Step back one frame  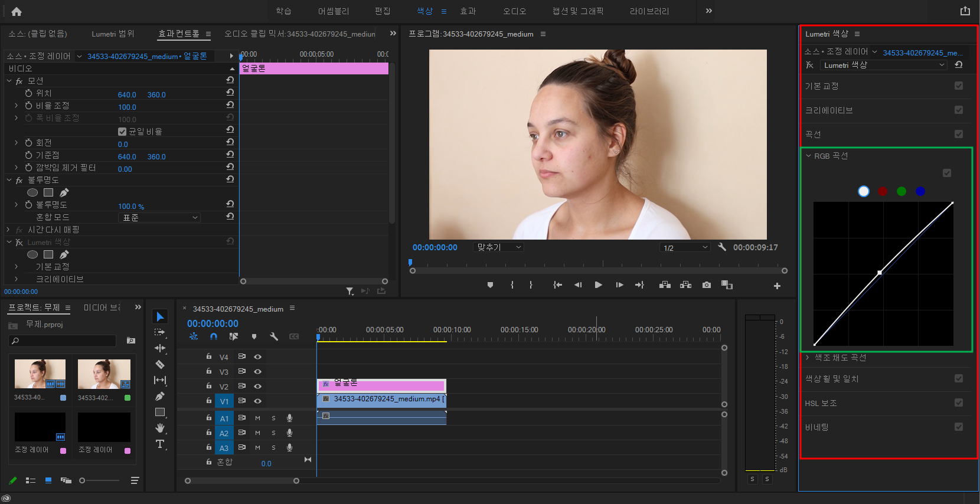(578, 285)
